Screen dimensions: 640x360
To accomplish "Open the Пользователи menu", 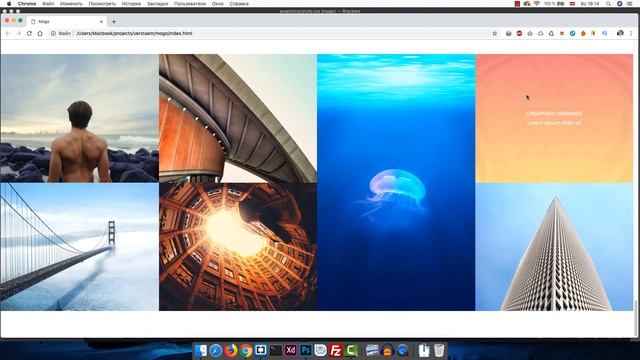I will point(190,4).
